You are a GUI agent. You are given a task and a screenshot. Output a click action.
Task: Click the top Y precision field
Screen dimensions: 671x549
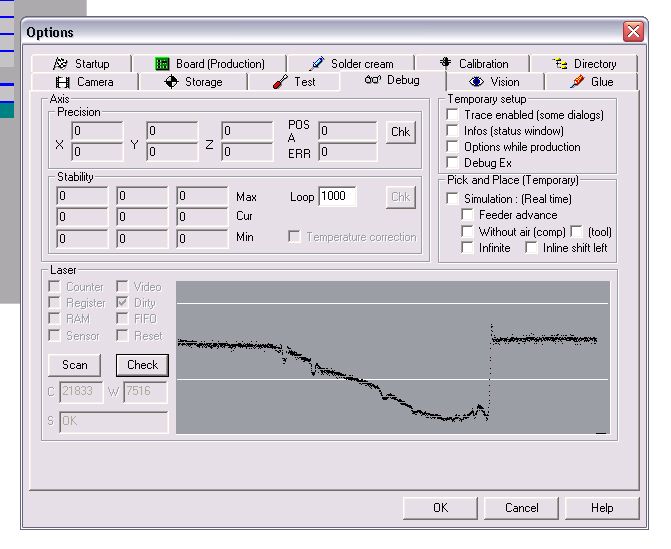coord(172,131)
